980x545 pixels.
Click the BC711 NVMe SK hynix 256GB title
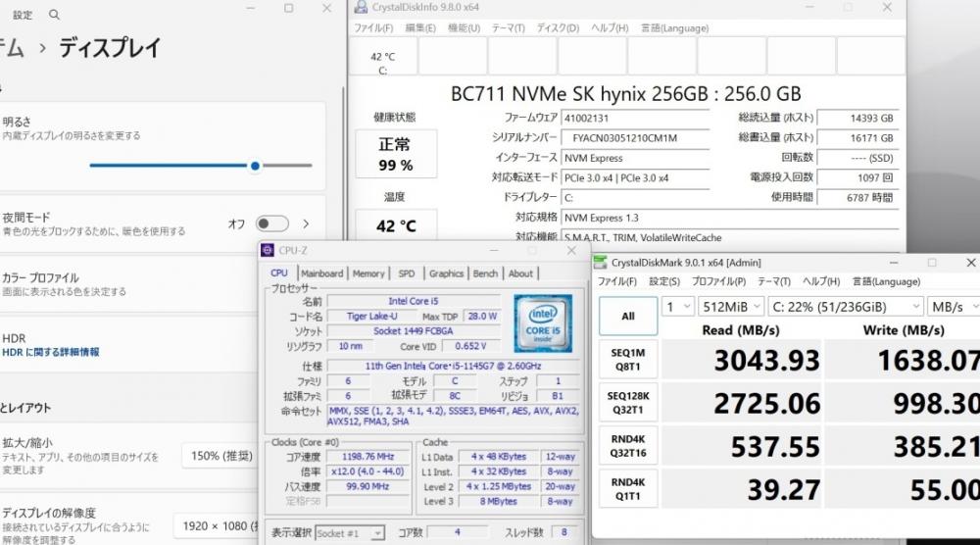[x=625, y=94]
